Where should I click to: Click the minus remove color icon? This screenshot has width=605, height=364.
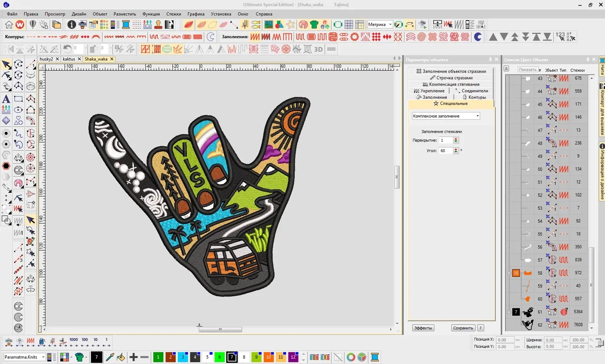pyautogui.click(x=144, y=357)
